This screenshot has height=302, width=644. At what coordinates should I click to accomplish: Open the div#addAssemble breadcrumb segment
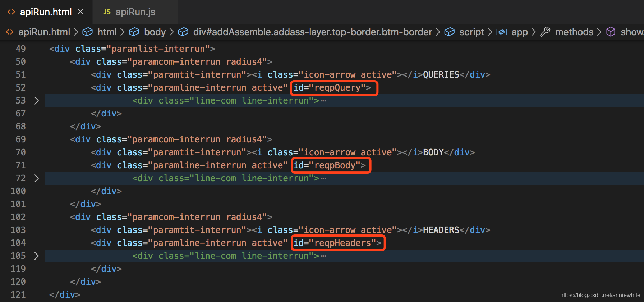(x=312, y=32)
